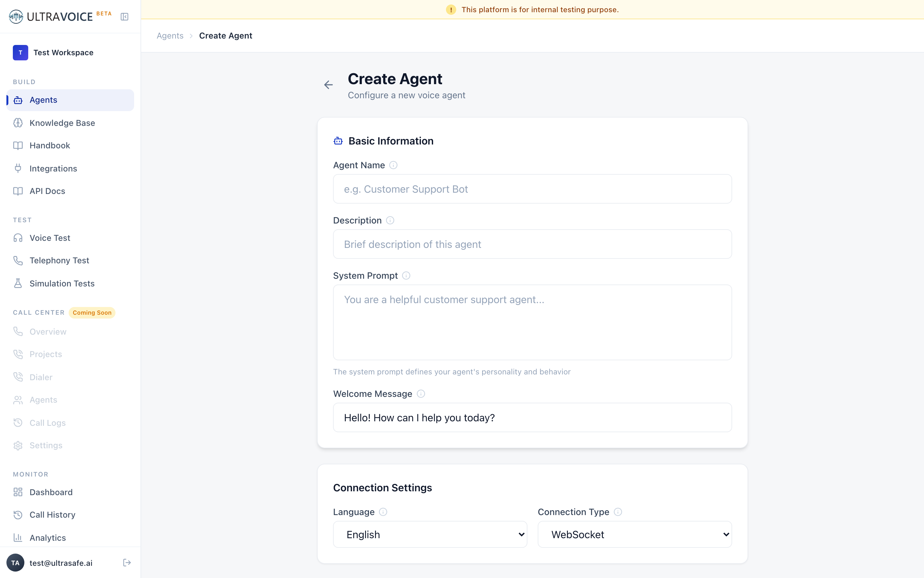Click the BETA label by the logo

(104, 13)
